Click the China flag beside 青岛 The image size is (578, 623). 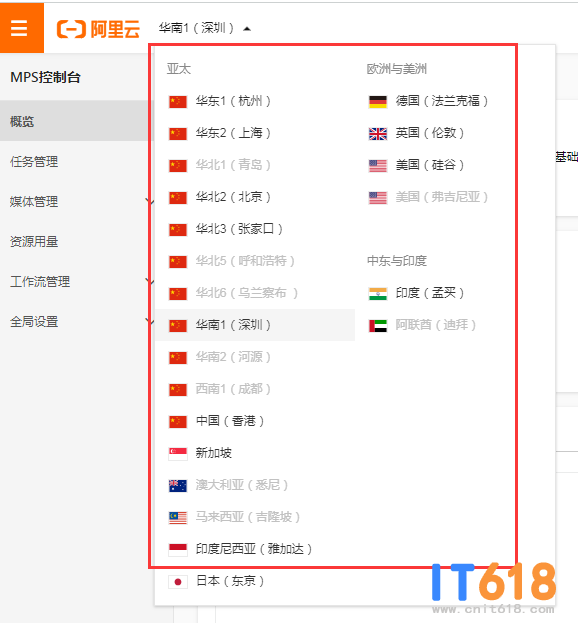point(178,166)
